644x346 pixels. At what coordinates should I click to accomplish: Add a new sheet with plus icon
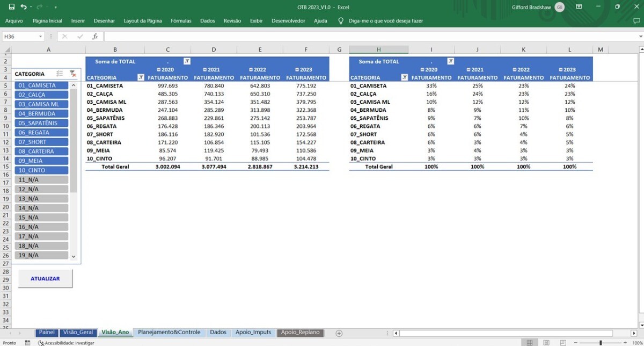tap(339, 333)
